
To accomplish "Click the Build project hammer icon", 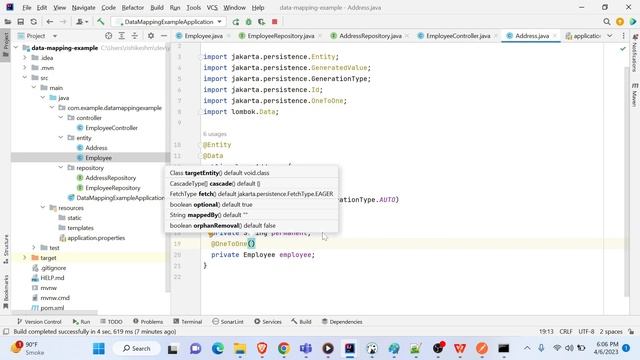I will pyautogui.click(x=101, y=22).
